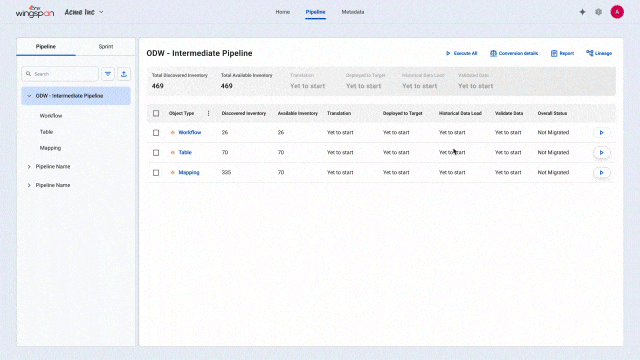Switch to the Sprint tab
640x360 pixels.
106,47
